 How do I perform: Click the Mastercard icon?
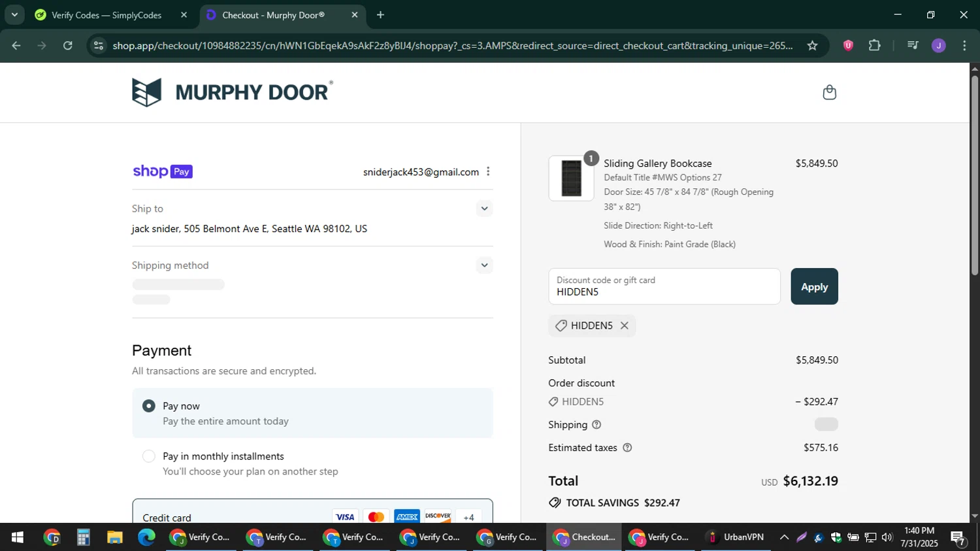coord(376,517)
